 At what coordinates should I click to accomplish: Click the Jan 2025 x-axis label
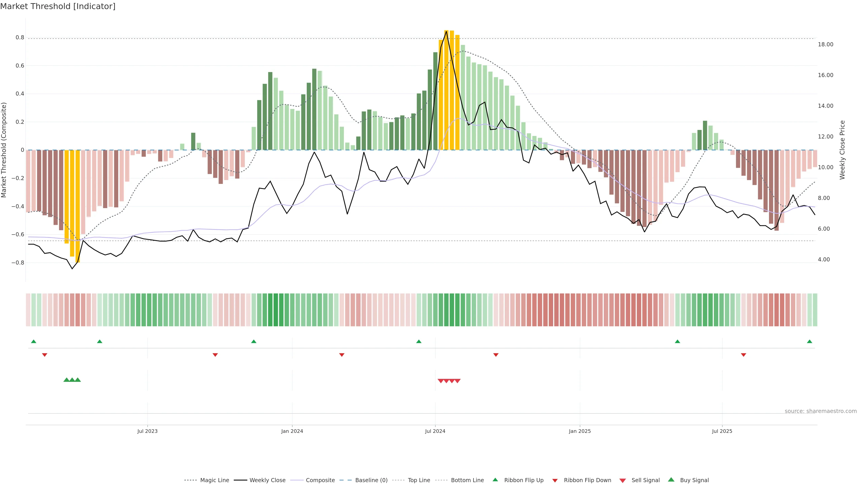coord(580,431)
